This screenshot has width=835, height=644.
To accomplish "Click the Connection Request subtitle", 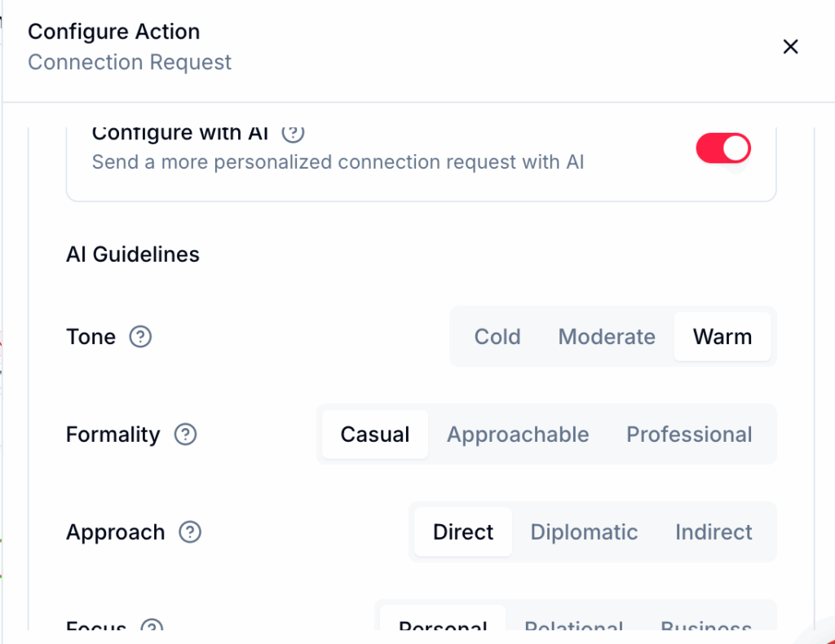I will click(x=129, y=62).
